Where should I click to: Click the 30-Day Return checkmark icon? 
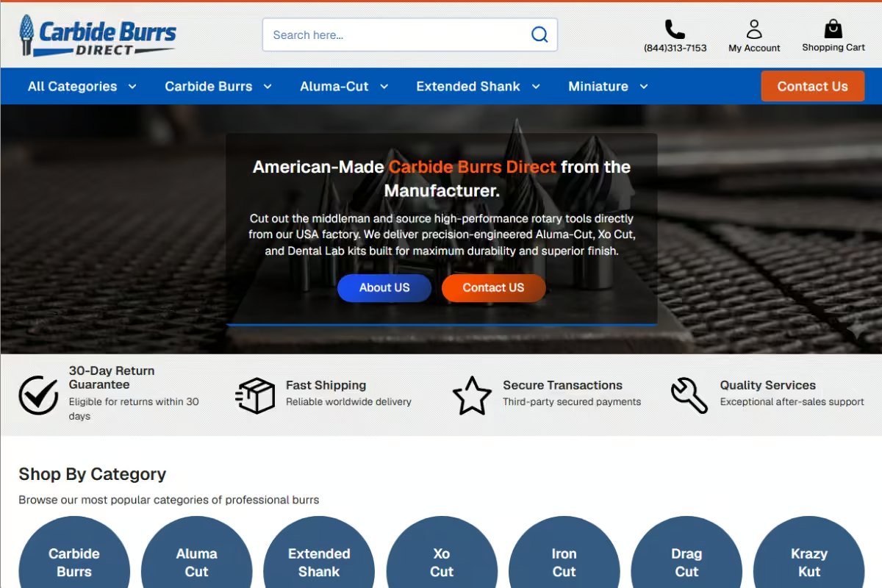pyautogui.click(x=38, y=395)
